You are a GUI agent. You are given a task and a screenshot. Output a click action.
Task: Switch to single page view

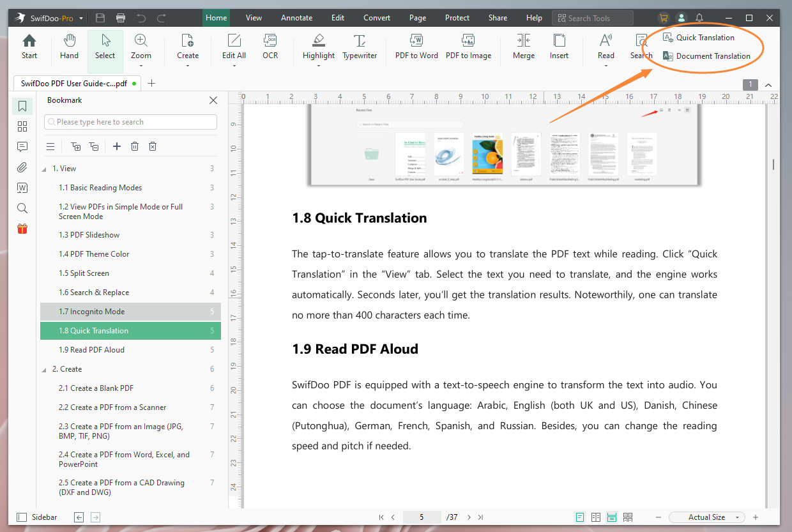click(580, 517)
